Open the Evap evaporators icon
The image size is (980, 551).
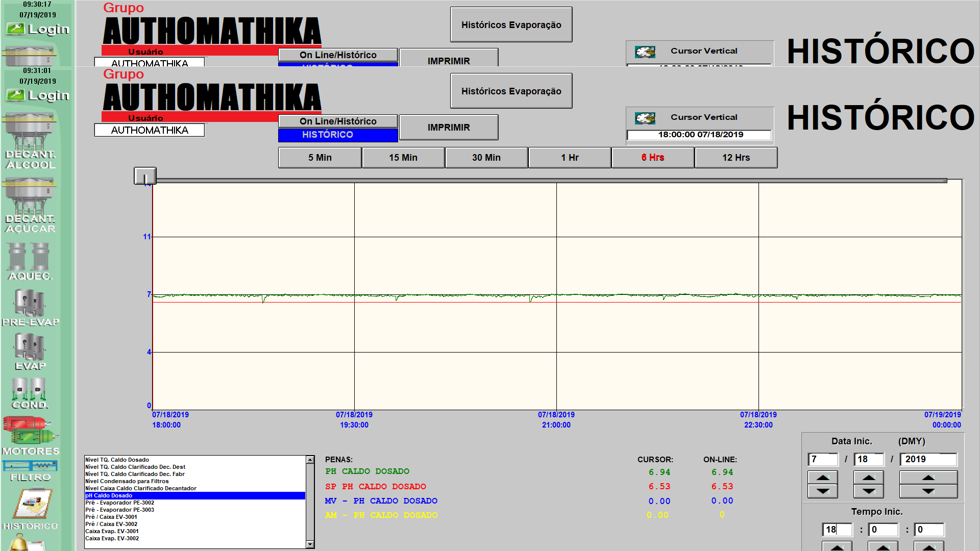pyautogui.click(x=30, y=352)
